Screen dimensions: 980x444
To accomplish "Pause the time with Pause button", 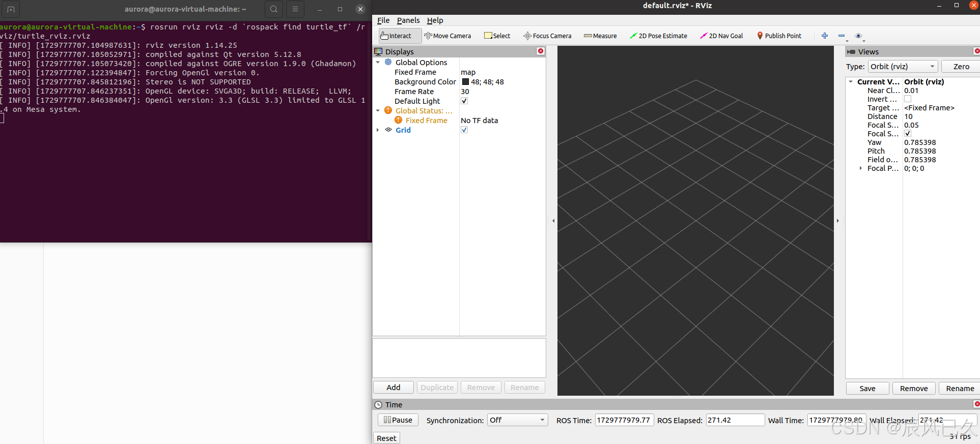I will [x=398, y=420].
